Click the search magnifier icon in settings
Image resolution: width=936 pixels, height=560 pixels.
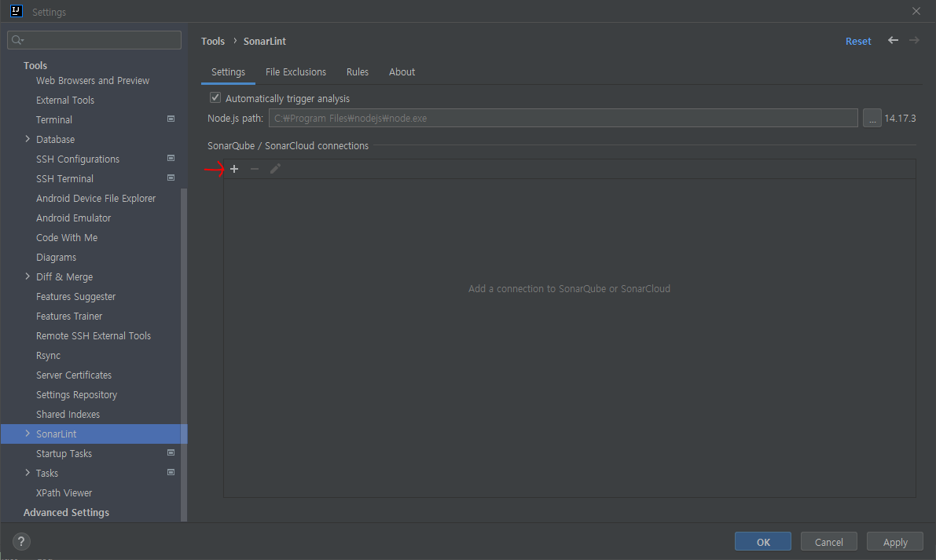(x=17, y=40)
